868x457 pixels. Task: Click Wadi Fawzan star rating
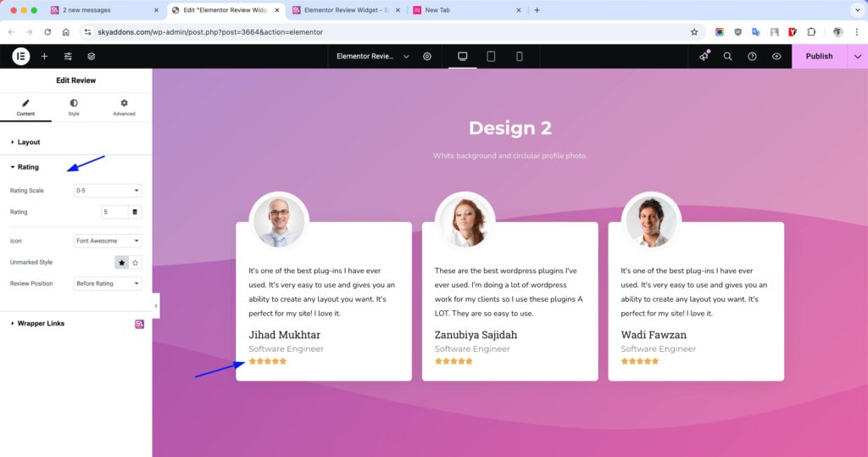click(639, 361)
